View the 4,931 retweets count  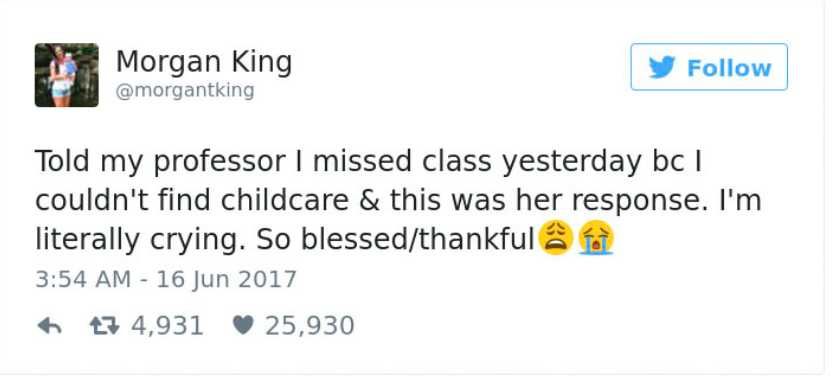(167, 325)
